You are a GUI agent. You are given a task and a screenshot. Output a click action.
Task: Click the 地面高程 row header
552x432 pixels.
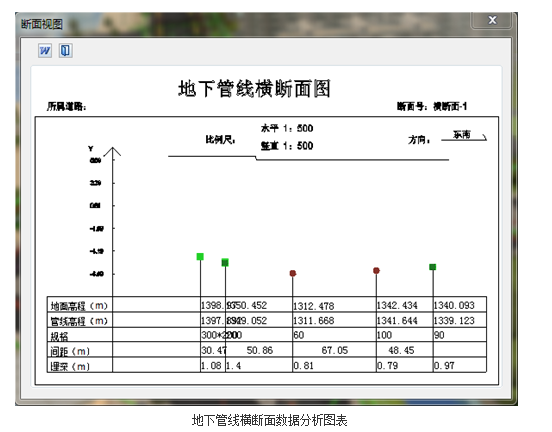click(80, 306)
